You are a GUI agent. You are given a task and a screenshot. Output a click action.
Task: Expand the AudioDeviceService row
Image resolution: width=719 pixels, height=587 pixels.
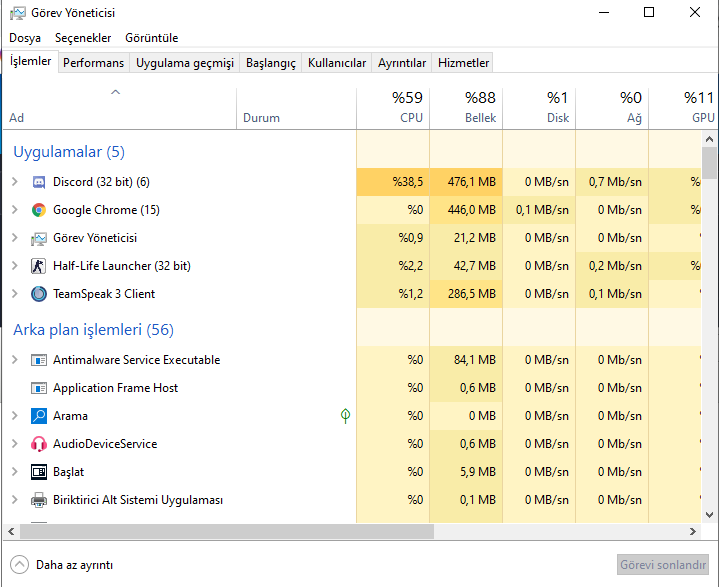(15, 444)
